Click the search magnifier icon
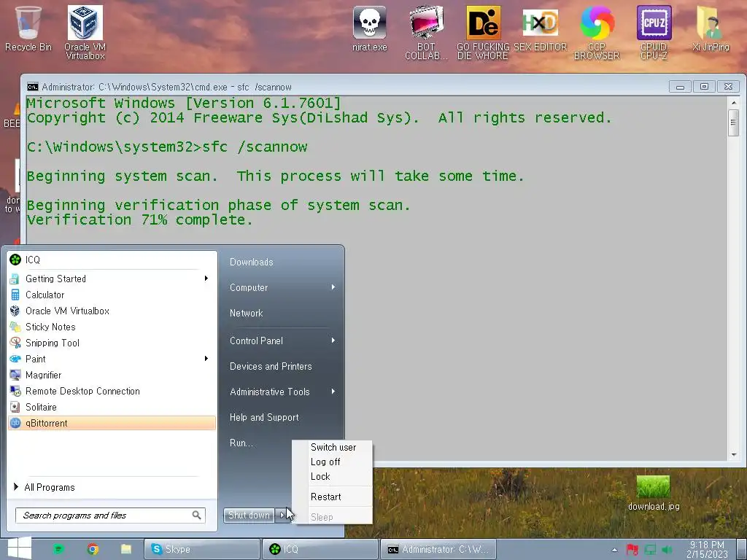Image resolution: width=747 pixels, height=560 pixels. tap(196, 516)
